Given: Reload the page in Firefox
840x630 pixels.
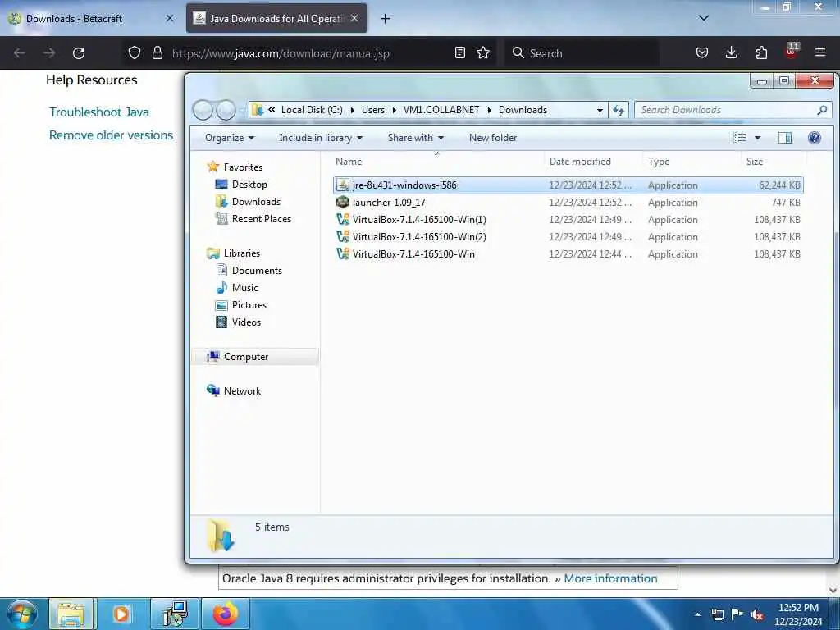Looking at the screenshot, I should point(79,53).
